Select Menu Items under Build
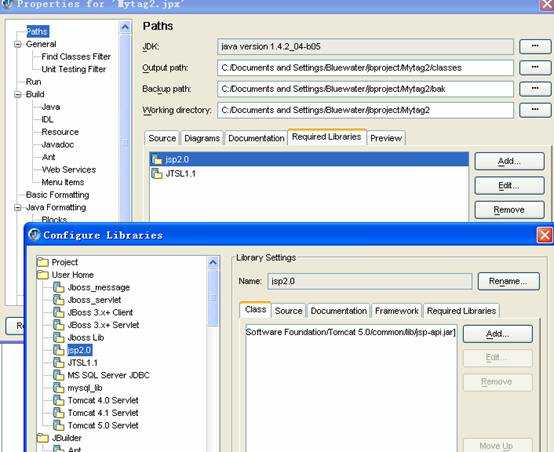554x452 pixels. click(63, 182)
